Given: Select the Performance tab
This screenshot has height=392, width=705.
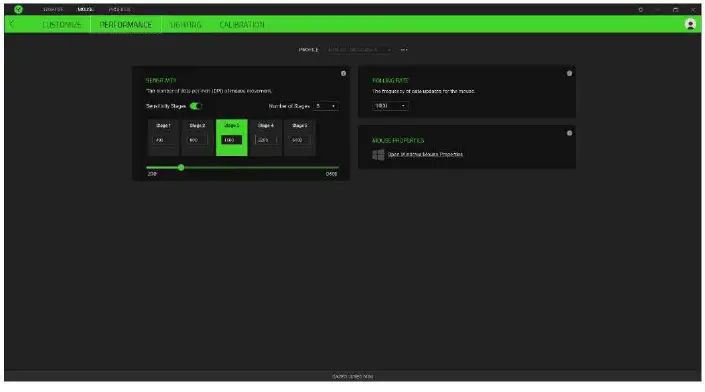Looking at the screenshot, I should (x=126, y=24).
